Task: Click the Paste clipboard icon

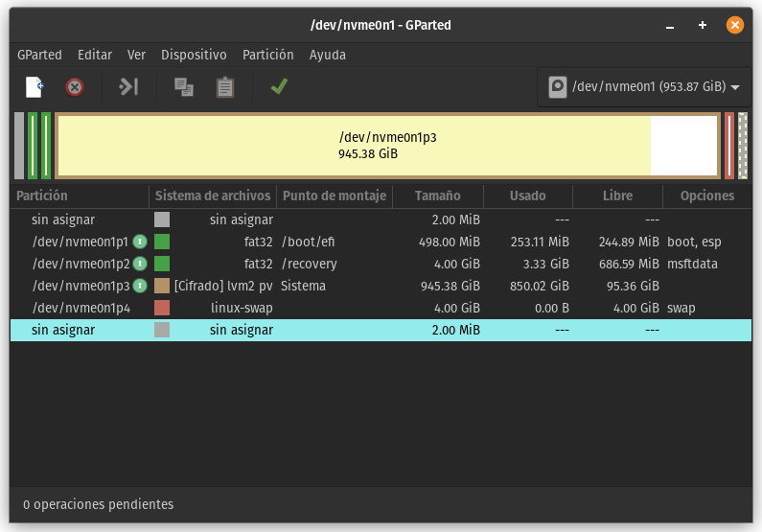Action: (x=224, y=87)
